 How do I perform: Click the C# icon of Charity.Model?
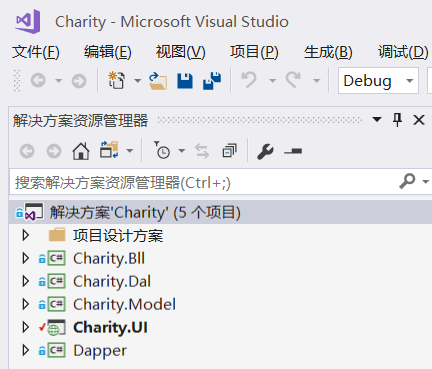point(56,304)
